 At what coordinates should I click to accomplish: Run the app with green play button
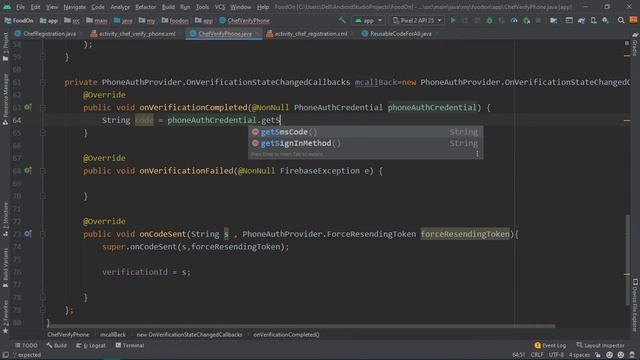(453, 20)
